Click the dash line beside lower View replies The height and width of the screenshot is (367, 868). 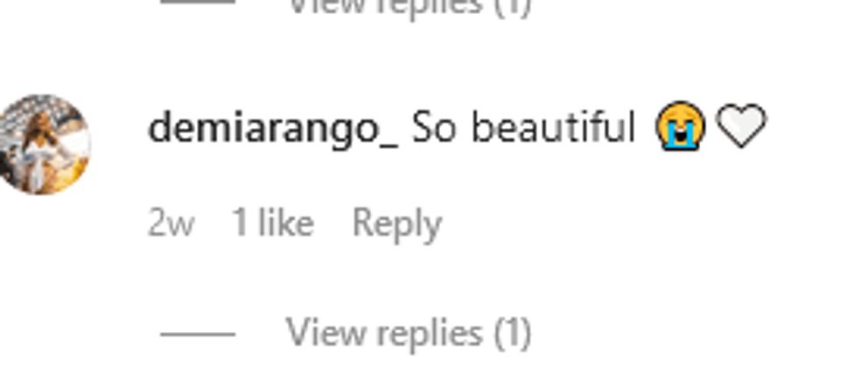point(198,335)
